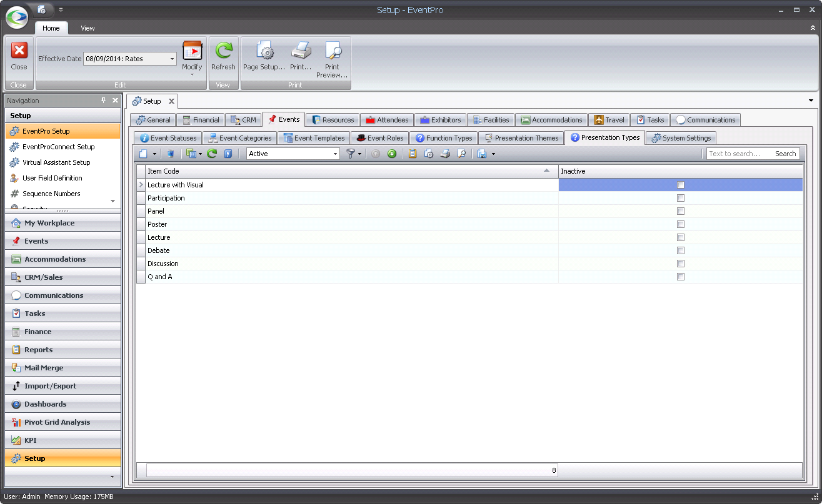
Task: Click the red Close icon in the ribbon
Action: [x=19, y=51]
